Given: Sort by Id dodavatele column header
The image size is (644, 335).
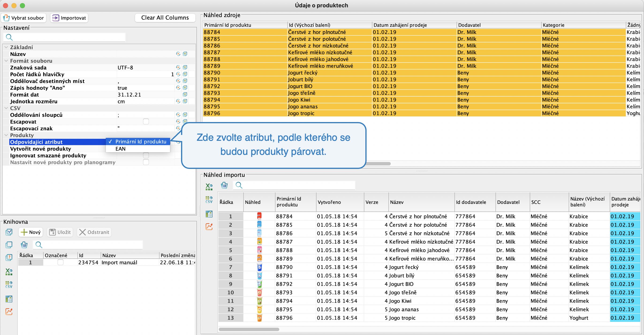Looking at the screenshot, I should [x=475, y=202].
